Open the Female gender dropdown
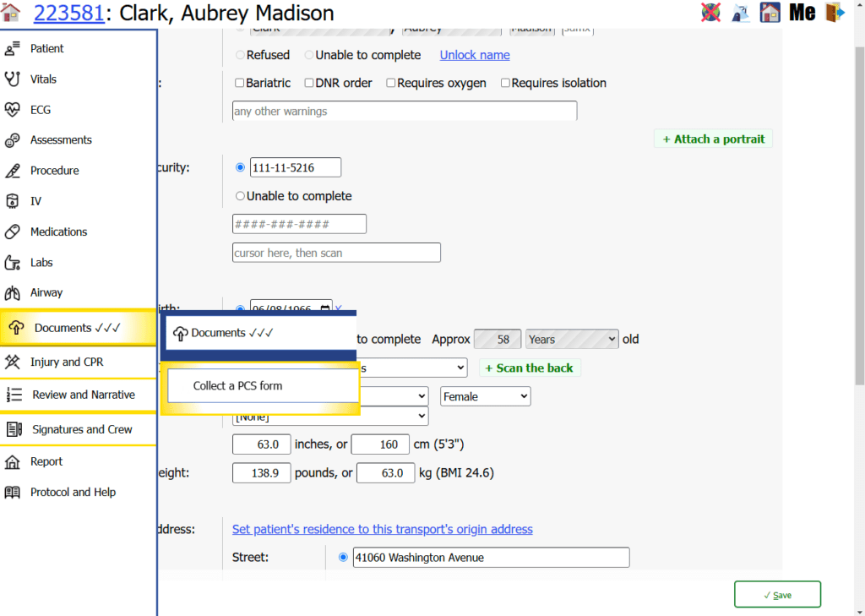Screen dimensions: 865x616 485,395
